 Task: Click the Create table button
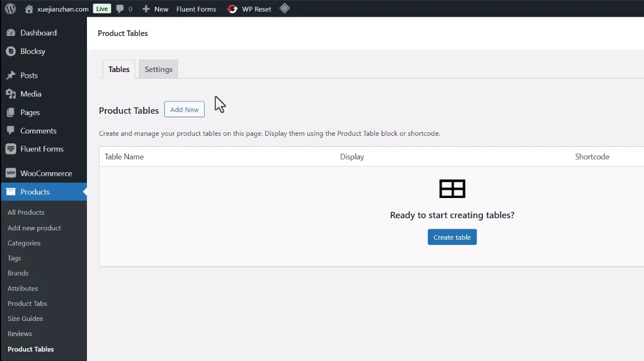click(452, 237)
